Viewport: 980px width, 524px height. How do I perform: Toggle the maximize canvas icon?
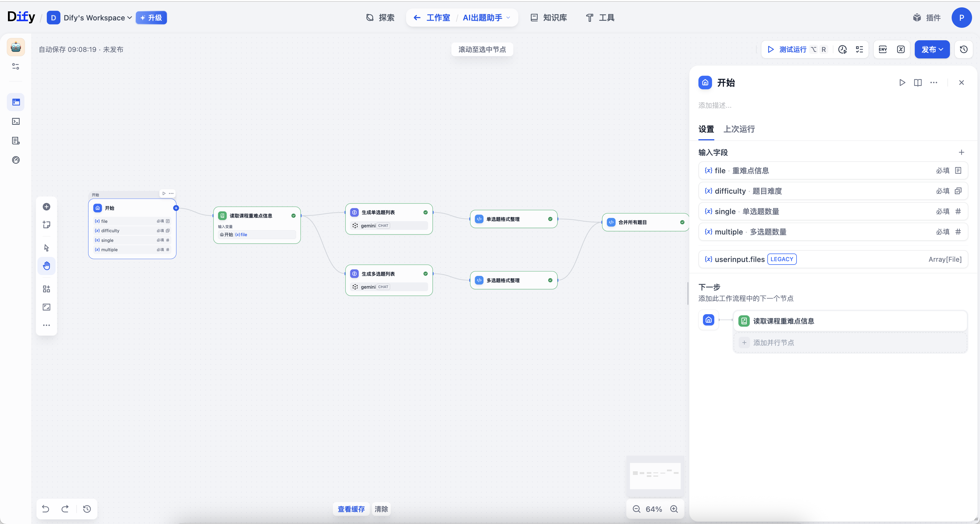click(x=47, y=307)
